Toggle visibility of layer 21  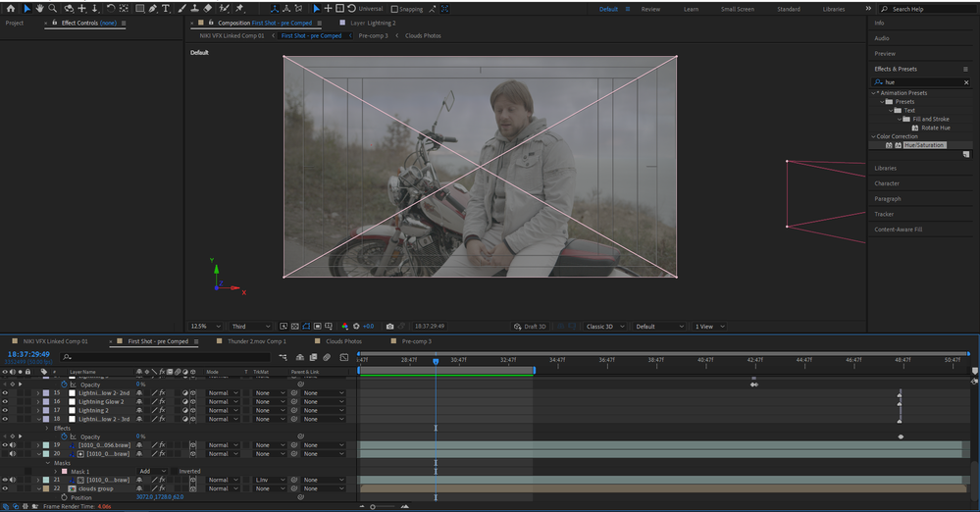(5, 480)
